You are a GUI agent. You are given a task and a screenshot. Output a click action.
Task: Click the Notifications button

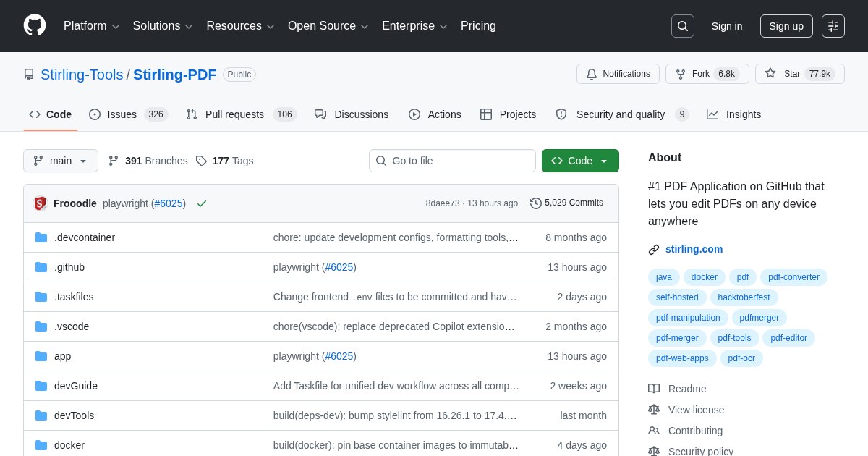click(x=618, y=74)
